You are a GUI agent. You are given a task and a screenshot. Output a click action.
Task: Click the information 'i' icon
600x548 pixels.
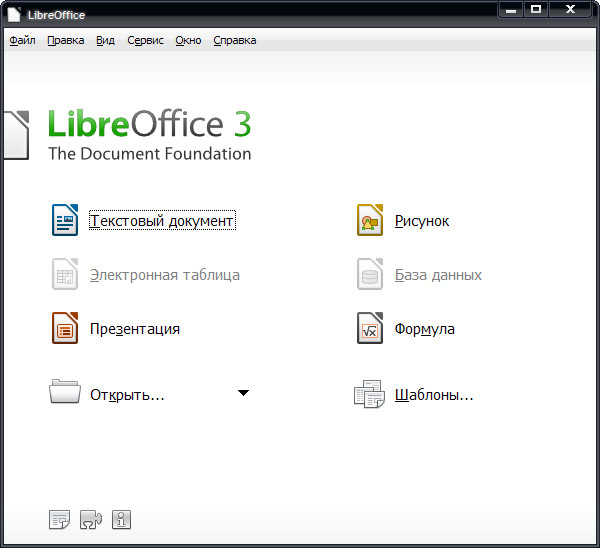coord(122,519)
